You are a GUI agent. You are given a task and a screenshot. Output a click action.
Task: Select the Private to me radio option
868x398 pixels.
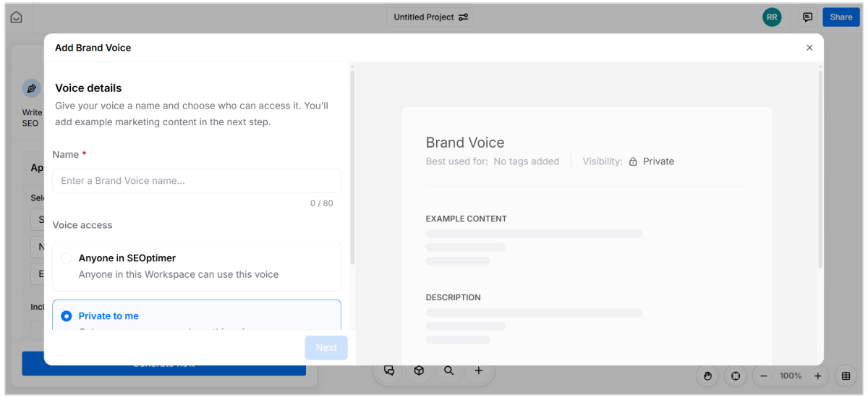click(x=67, y=316)
